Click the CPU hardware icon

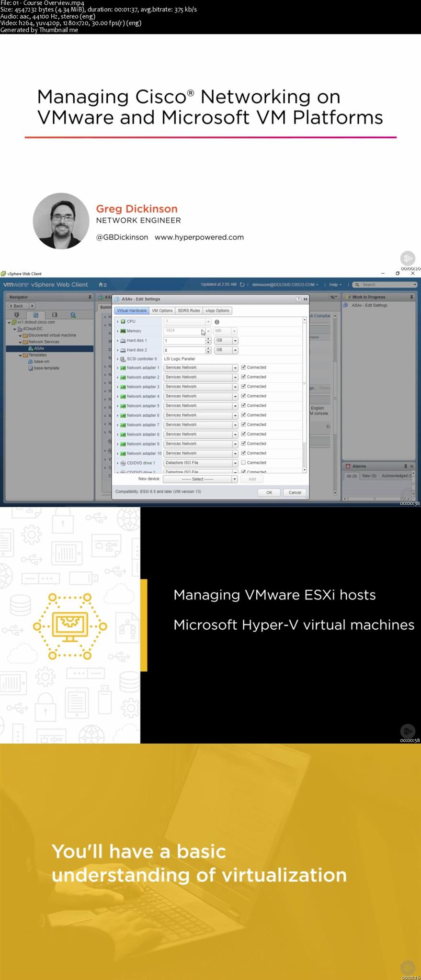[x=123, y=322]
